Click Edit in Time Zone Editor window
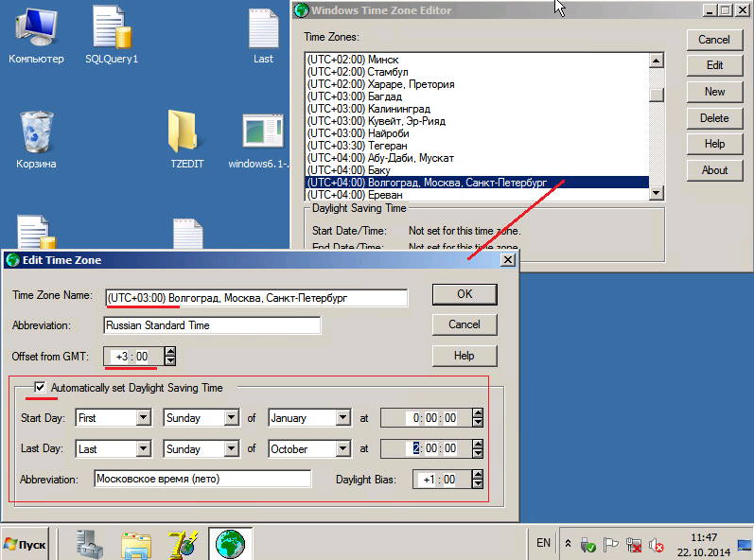The image size is (754, 560). (x=714, y=65)
